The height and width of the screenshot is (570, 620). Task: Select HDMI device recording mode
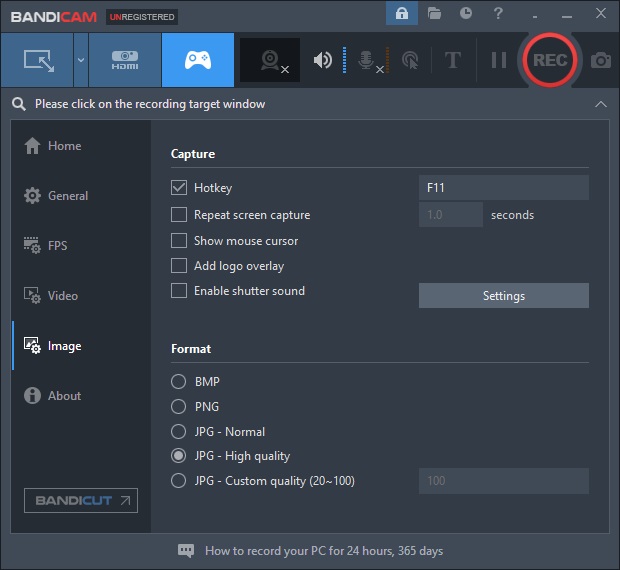[x=125, y=60]
